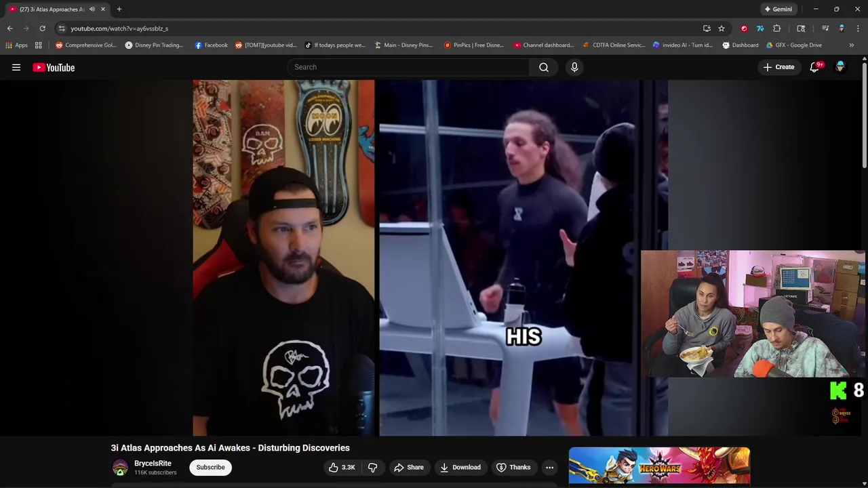
Task: Dislike the video with thumbs down
Action: click(x=372, y=467)
